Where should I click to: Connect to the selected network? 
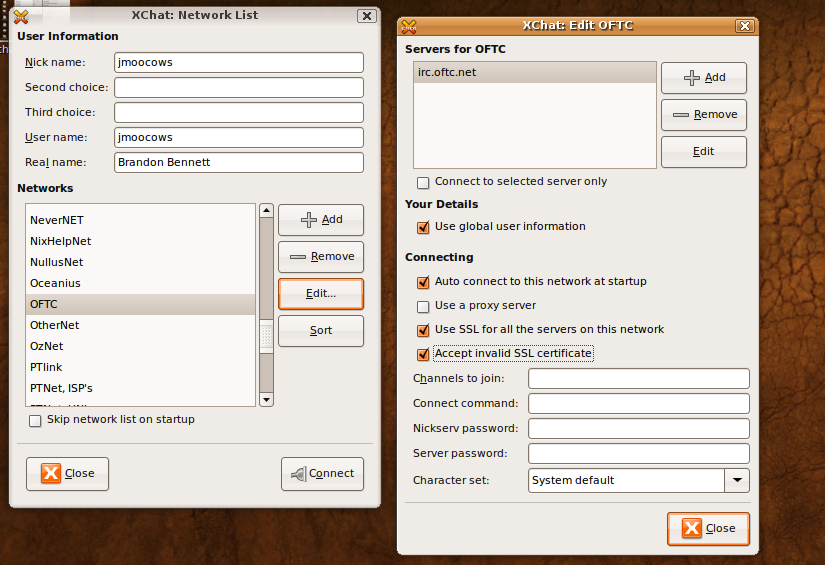tap(322, 473)
